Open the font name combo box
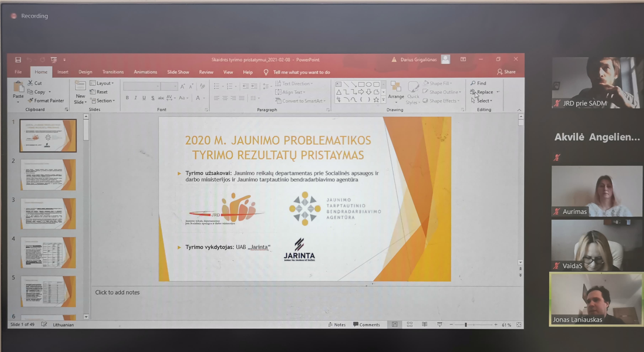This screenshot has width=644, height=352. pyautogui.click(x=142, y=86)
